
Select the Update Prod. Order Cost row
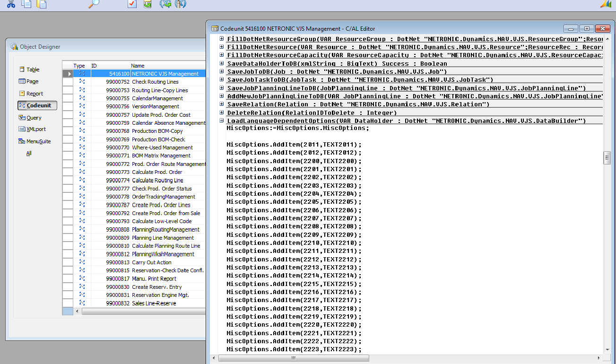click(x=134, y=115)
